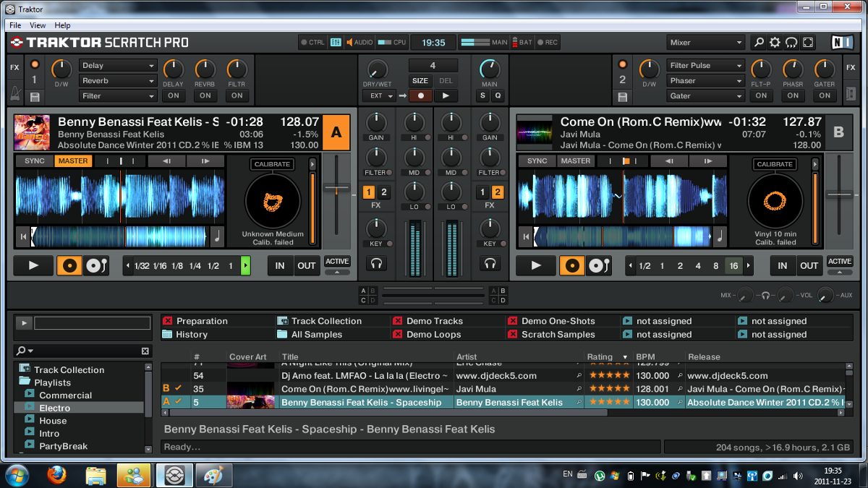Open the Gater effect dropdown
This screenshot has height=488, width=868.
[x=705, y=95]
